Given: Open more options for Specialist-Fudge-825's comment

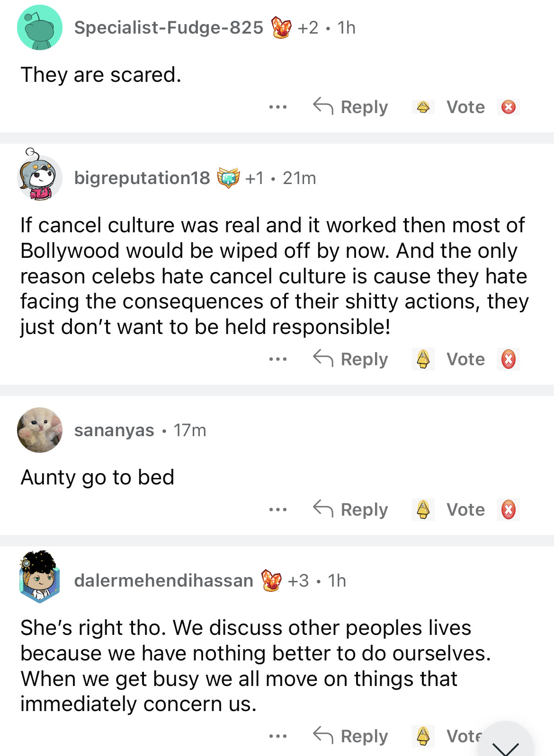Looking at the screenshot, I should pyautogui.click(x=278, y=107).
